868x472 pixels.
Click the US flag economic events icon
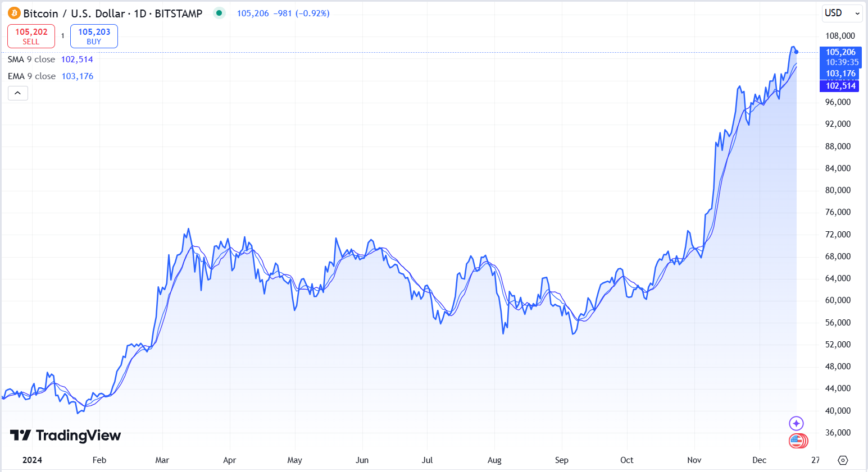pyautogui.click(x=797, y=441)
